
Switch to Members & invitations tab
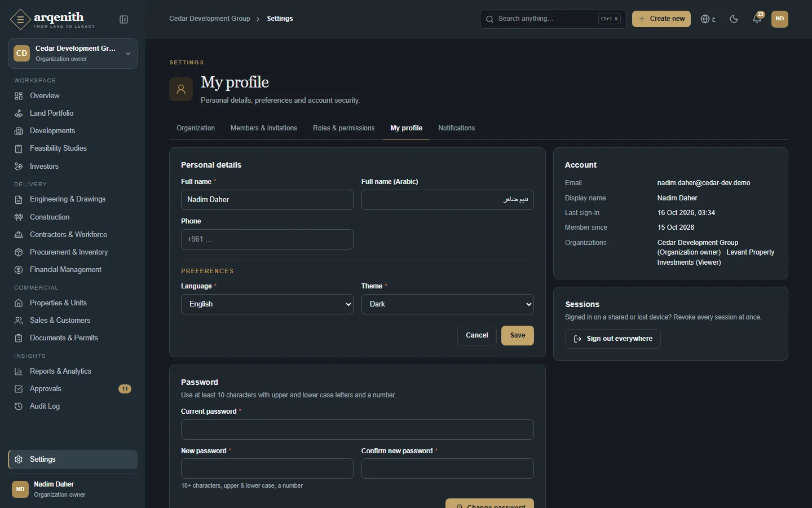click(x=264, y=129)
